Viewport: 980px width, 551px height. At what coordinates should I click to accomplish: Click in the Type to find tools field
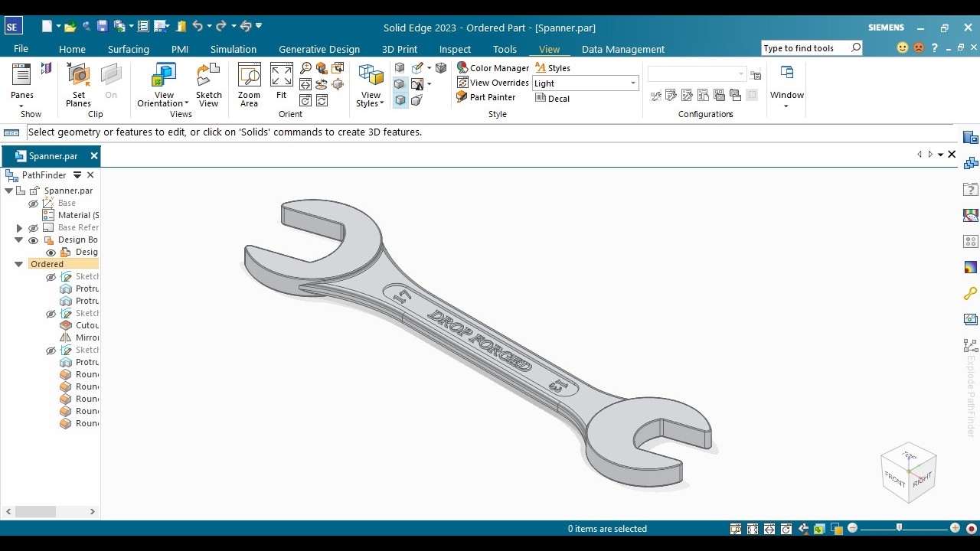tap(805, 47)
